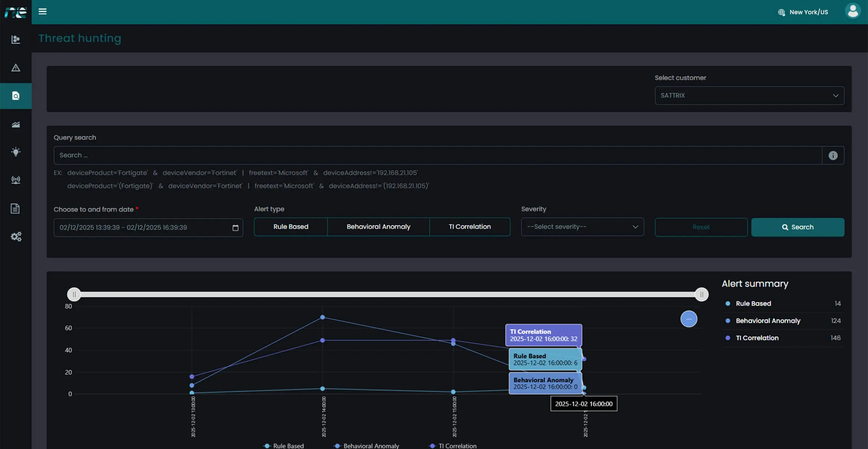Open the analytics trend chart icon
The height and width of the screenshot is (449, 868).
pos(16,124)
